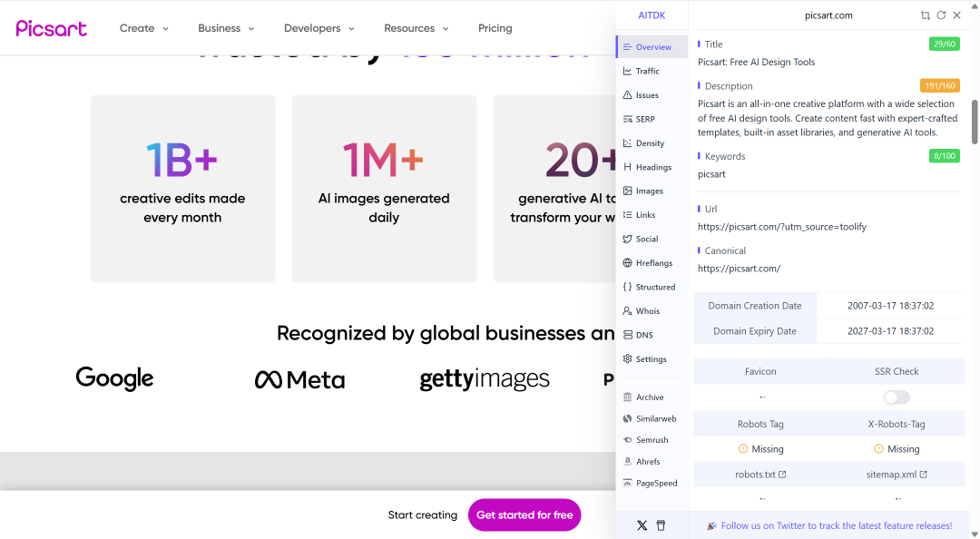Toggle the SSR Check switch

[x=897, y=397]
